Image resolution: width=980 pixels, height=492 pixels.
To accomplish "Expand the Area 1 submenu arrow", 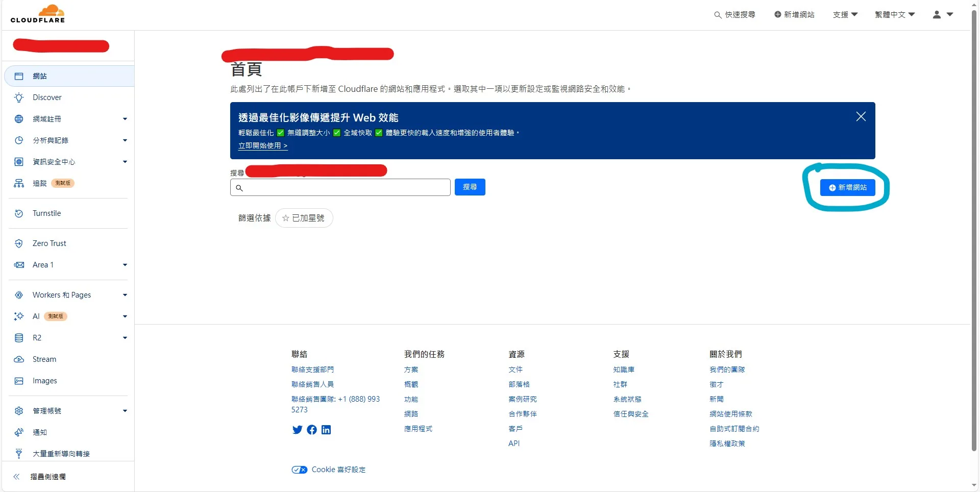I will pyautogui.click(x=125, y=265).
